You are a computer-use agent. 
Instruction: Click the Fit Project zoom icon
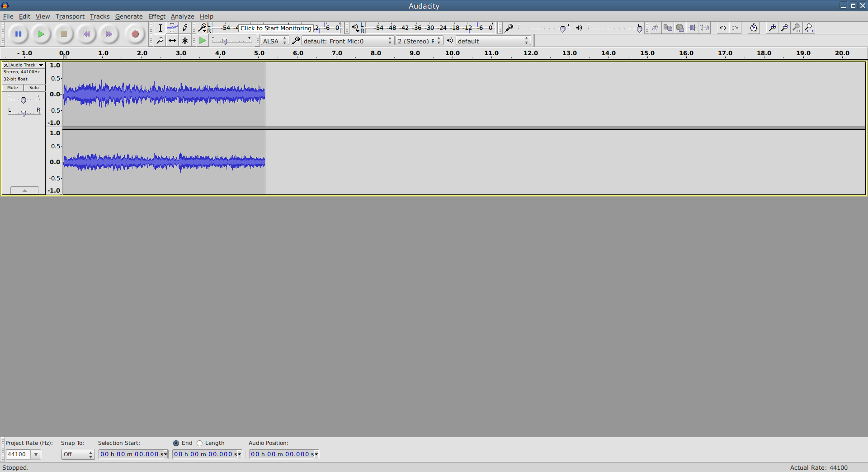point(809,28)
